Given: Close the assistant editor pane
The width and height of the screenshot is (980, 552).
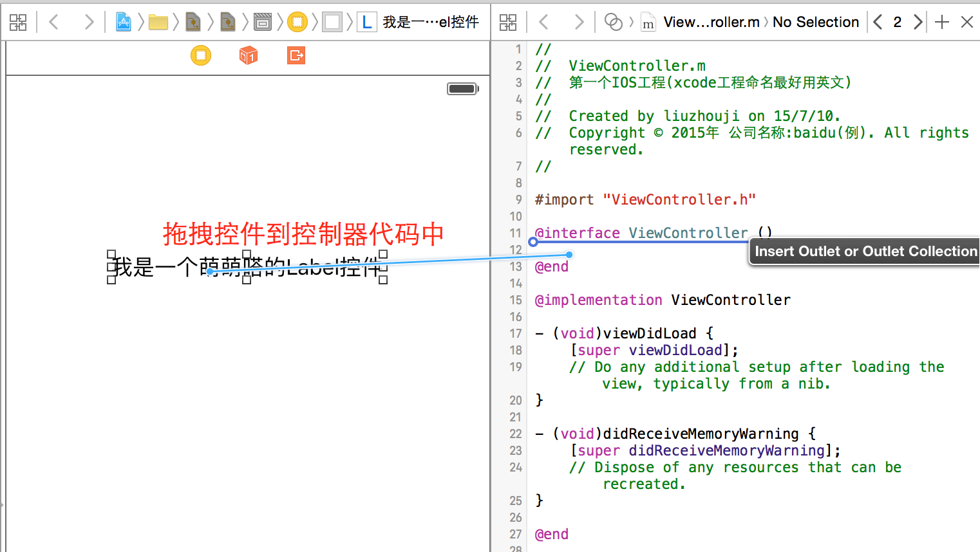Looking at the screenshot, I should 967,23.
